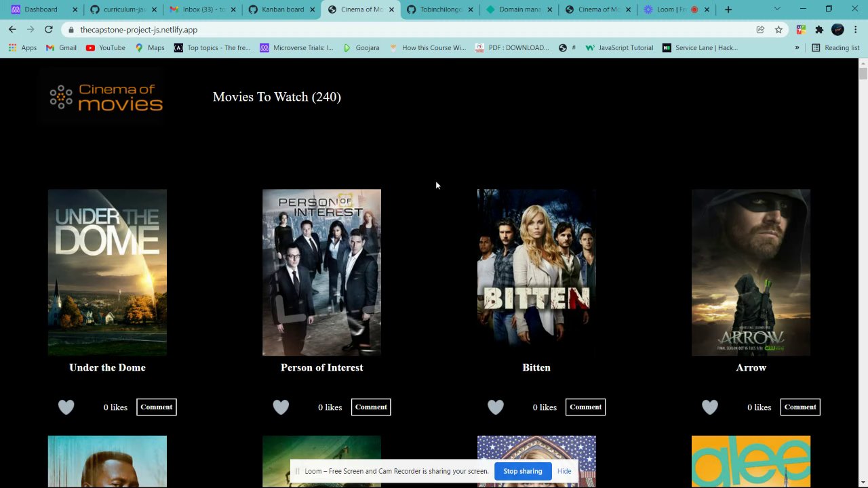Screen dimensions: 868x488
Task: Switch to the Kanban board tab
Action: (282, 9)
